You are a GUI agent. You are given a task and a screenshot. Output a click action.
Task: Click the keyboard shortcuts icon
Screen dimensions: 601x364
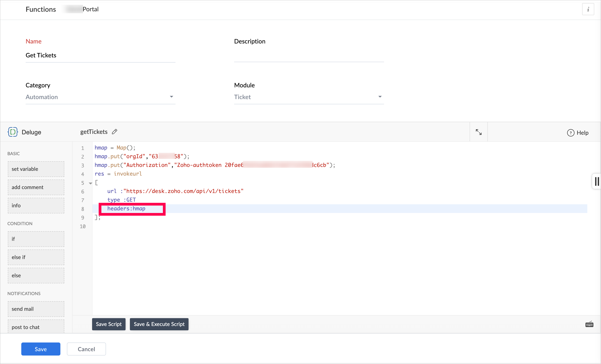click(589, 324)
